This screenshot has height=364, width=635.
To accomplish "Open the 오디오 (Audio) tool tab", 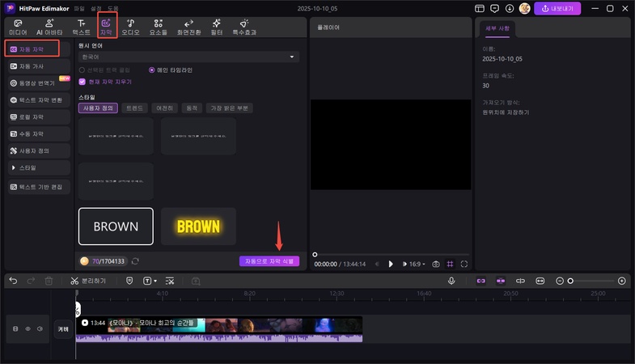I will pos(131,27).
